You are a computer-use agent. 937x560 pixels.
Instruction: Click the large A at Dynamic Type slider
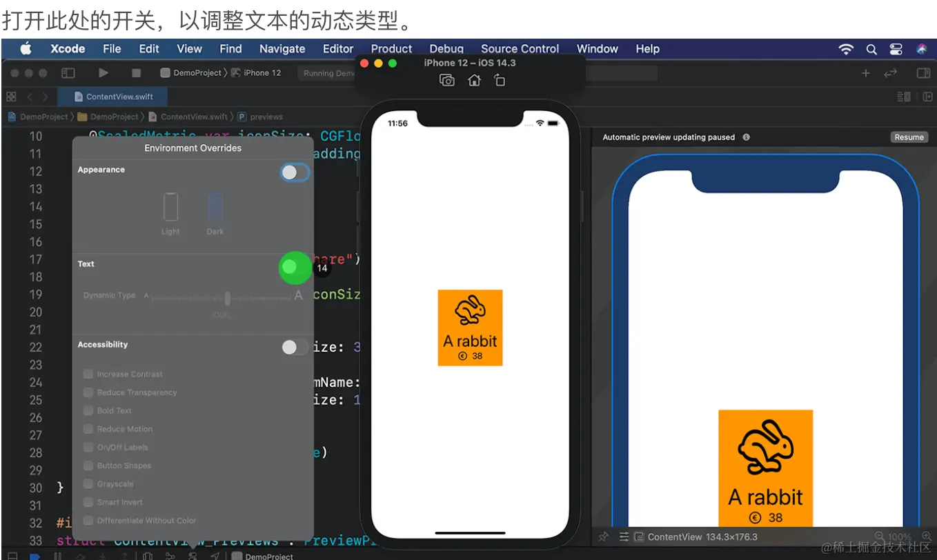(x=299, y=295)
